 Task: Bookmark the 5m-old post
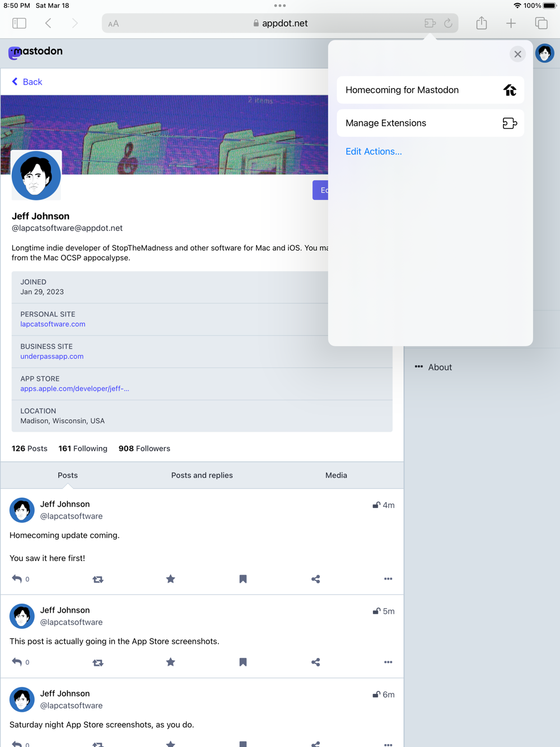[243, 662]
